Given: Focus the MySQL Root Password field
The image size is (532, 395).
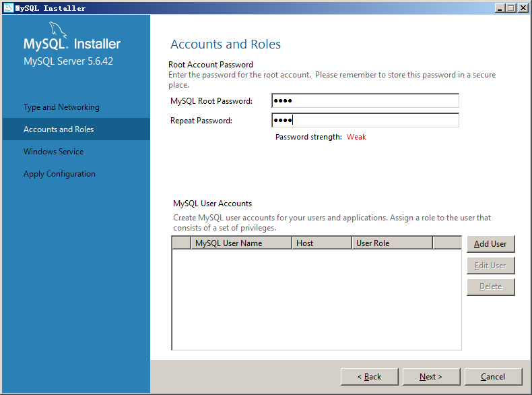Looking at the screenshot, I should tap(366, 101).
